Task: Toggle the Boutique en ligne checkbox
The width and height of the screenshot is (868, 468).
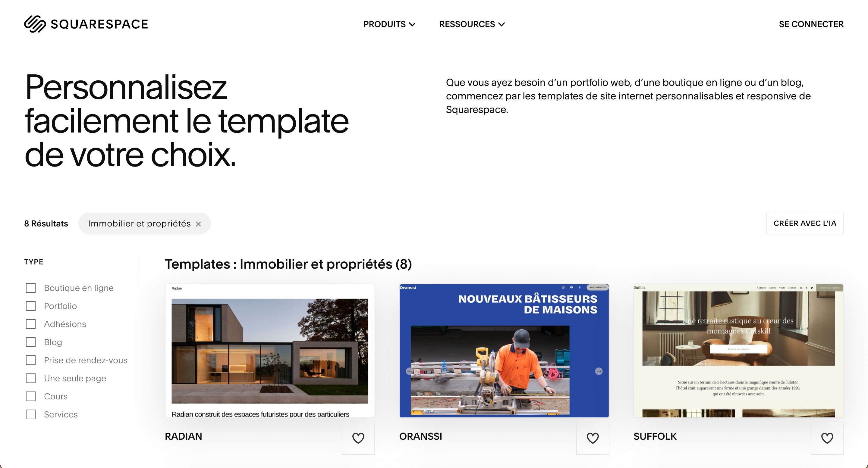Action: pyautogui.click(x=30, y=288)
